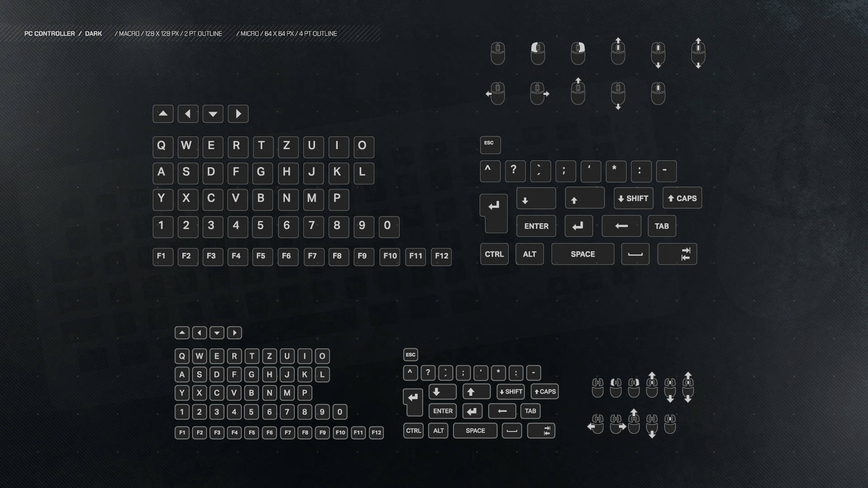The image size is (868, 488).
Task: Toggle the ALT key button
Action: click(529, 254)
